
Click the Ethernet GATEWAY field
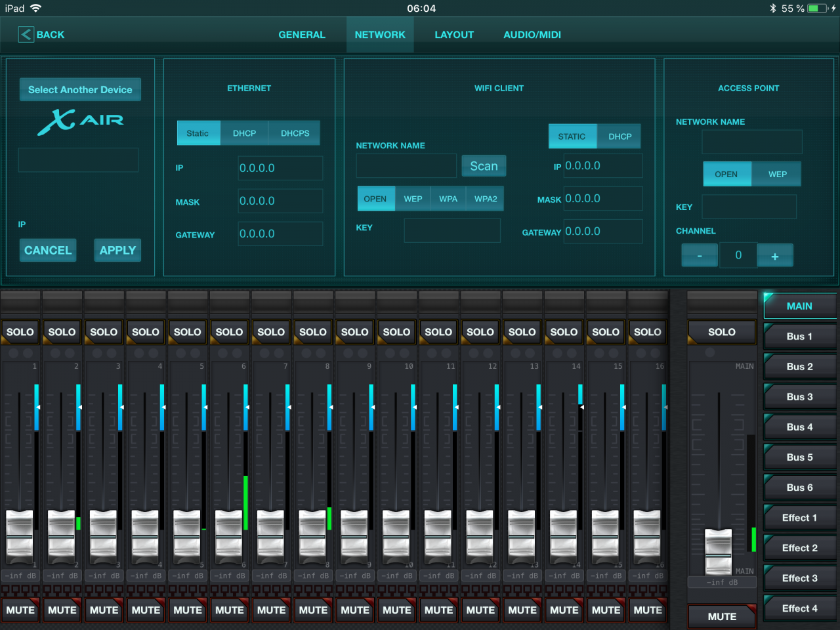click(280, 234)
